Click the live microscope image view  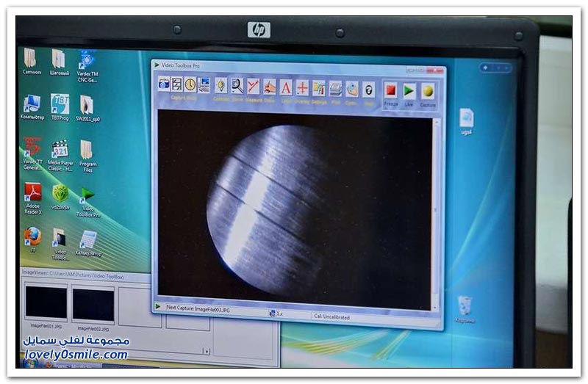[x=295, y=210]
